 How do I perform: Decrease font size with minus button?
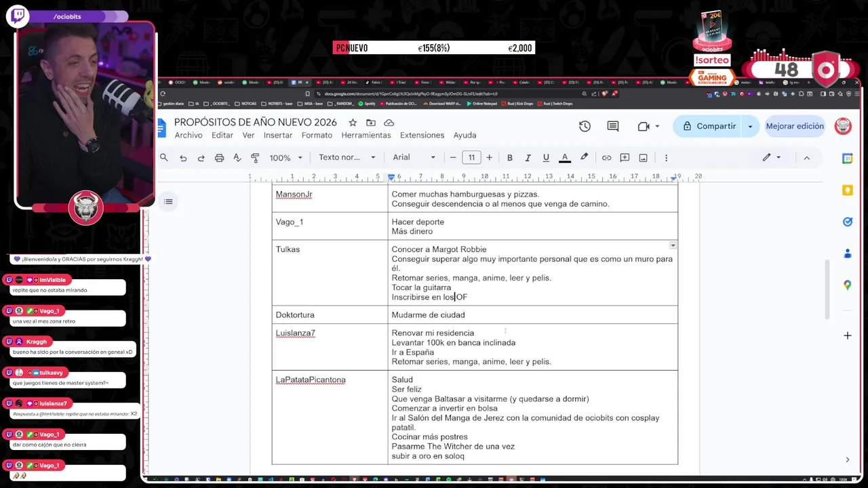(453, 157)
